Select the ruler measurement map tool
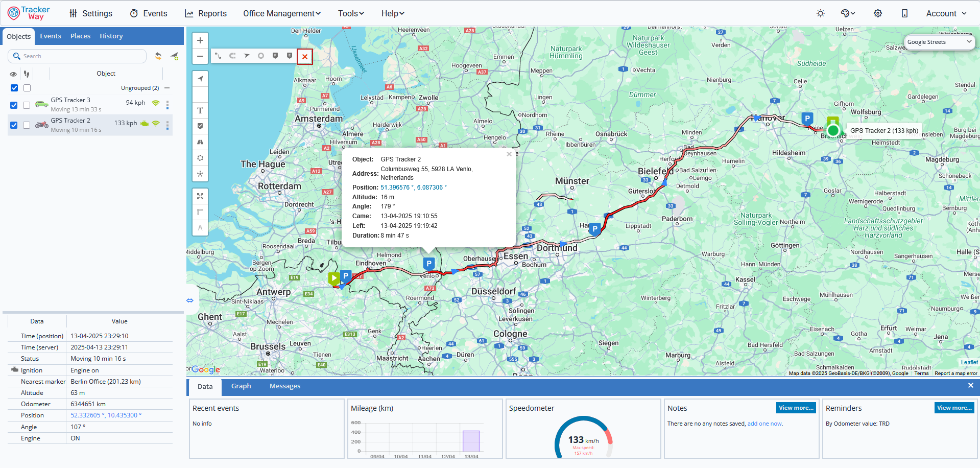 point(200,212)
